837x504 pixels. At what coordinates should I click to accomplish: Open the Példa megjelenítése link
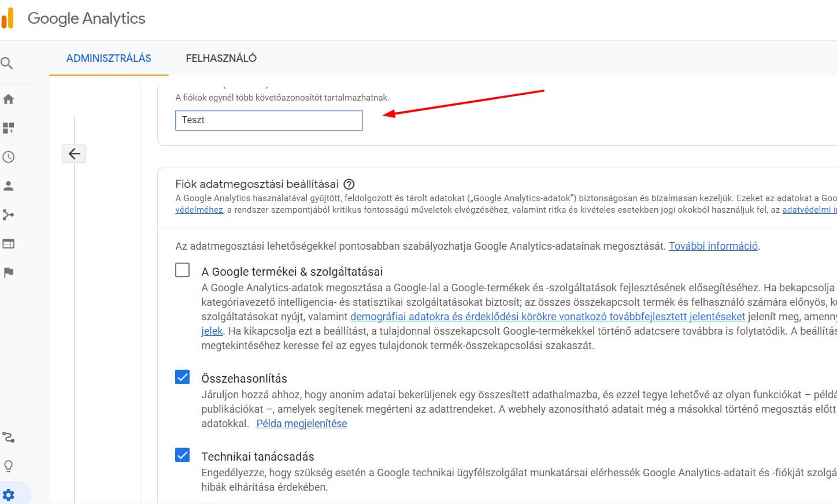tap(302, 424)
